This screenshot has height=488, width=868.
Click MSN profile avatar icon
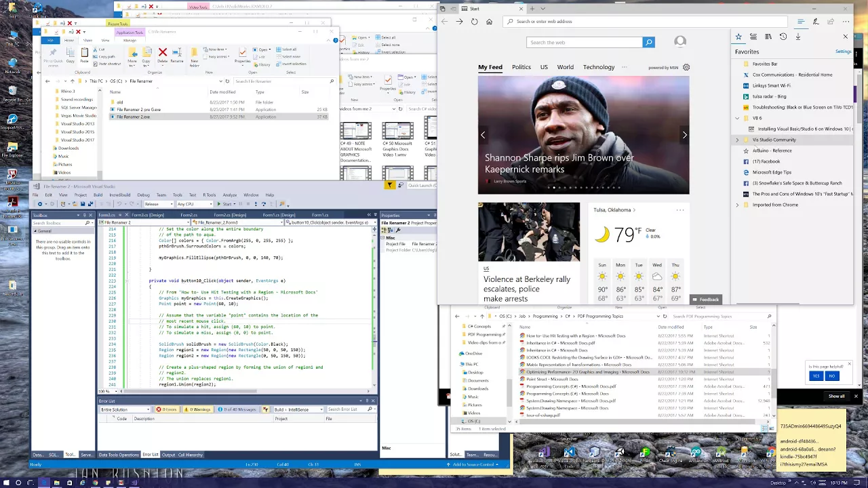point(680,42)
